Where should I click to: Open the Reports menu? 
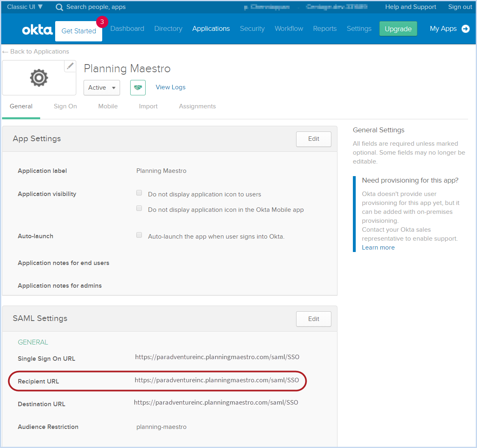point(325,28)
